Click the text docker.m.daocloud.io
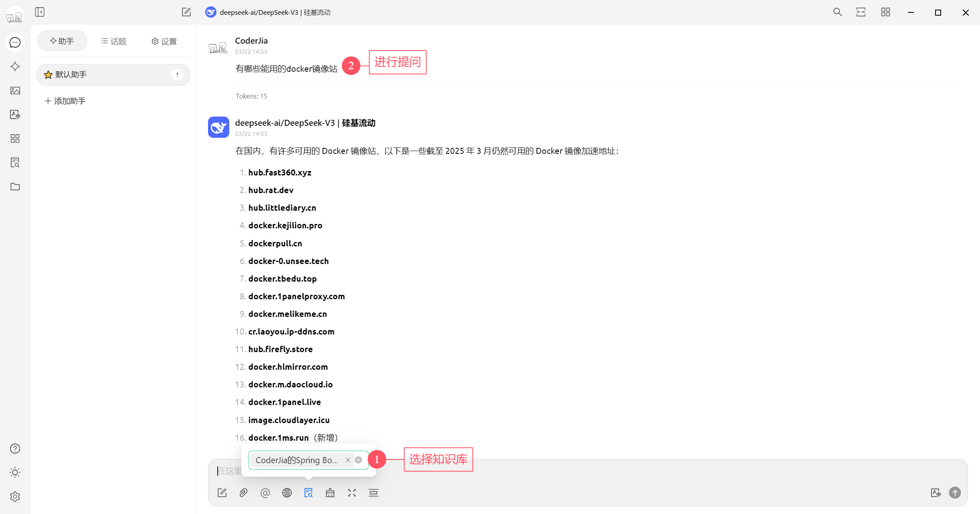980x514 pixels. [291, 385]
